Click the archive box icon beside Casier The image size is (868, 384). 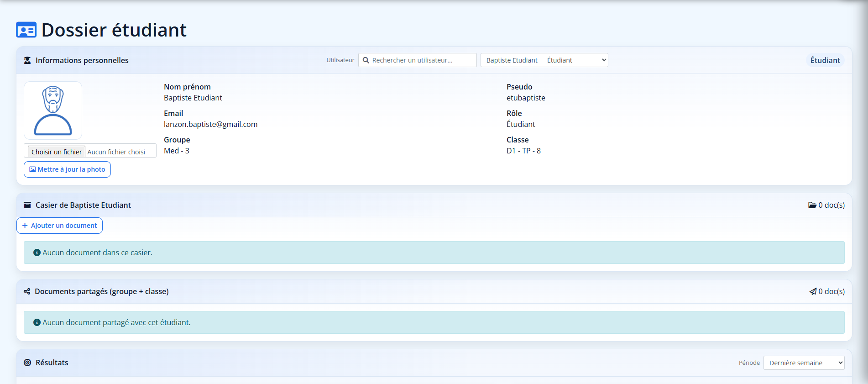tap(27, 205)
